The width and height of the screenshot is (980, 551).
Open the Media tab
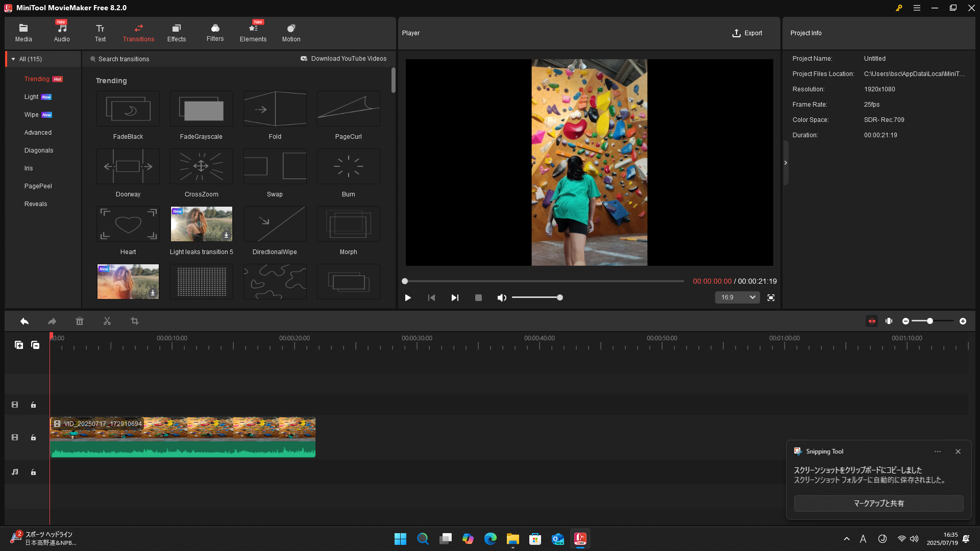23,33
